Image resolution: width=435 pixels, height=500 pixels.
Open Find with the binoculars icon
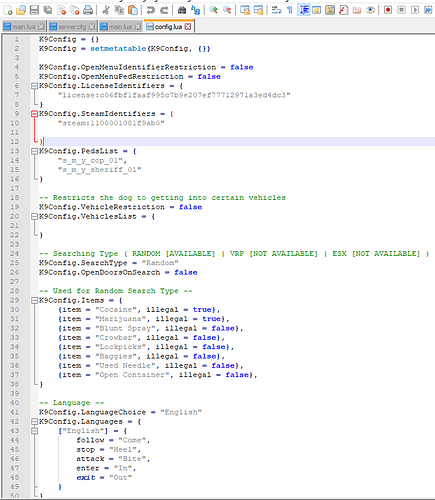(x=182, y=10)
